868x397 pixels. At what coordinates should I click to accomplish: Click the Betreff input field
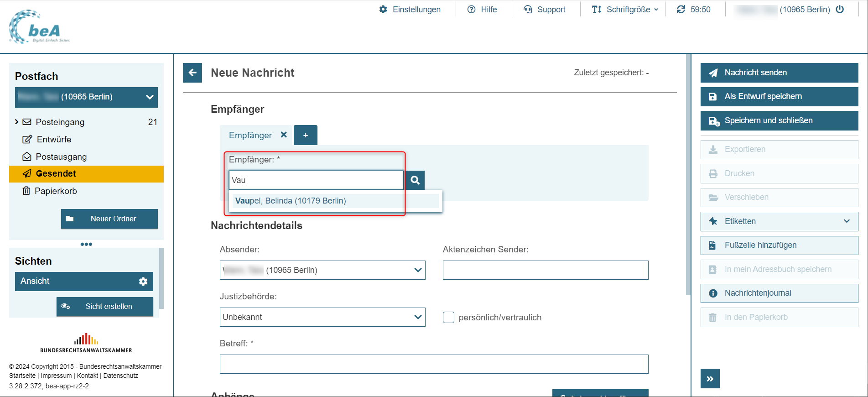coord(434,364)
